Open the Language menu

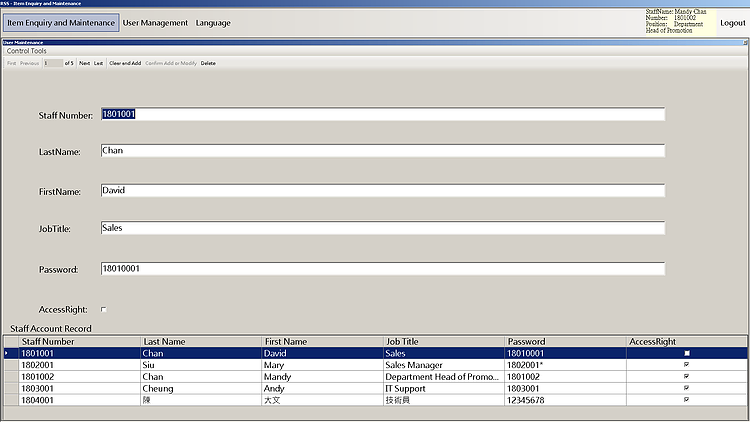[x=213, y=23]
